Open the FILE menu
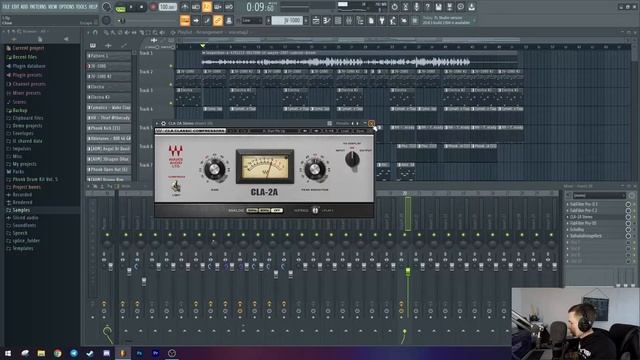Viewport: 640px width, 360px height. pos(6,7)
